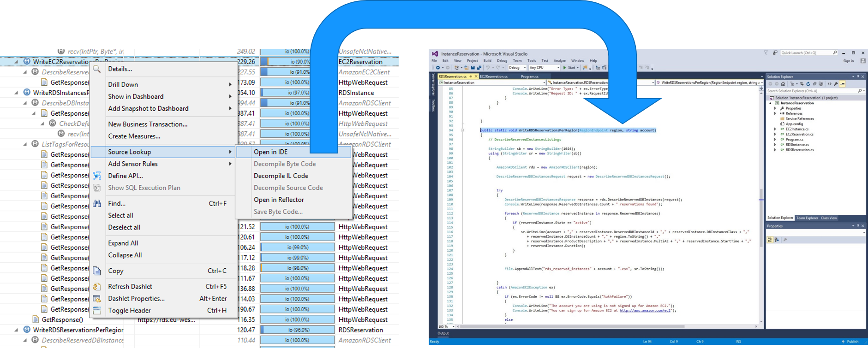This screenshot has width=868, height=348.
Task: Open the Any CPU platform dropdown
Action: 545,68
